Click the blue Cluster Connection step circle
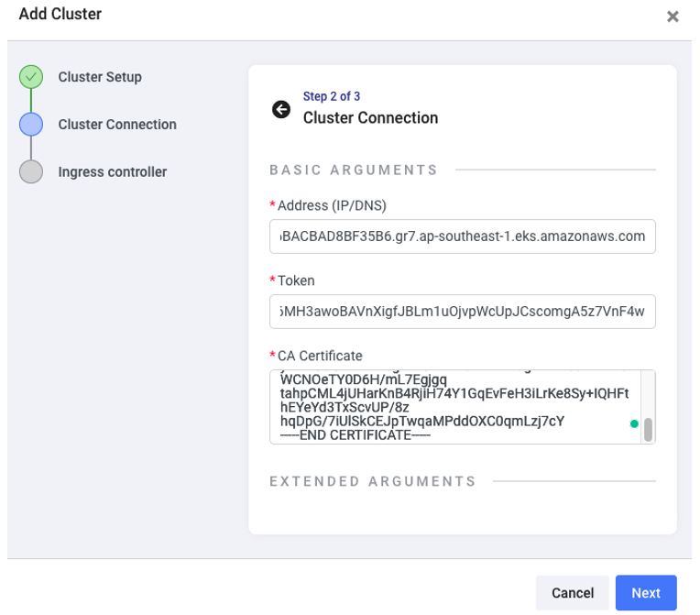700x615 pixels. 31,125
